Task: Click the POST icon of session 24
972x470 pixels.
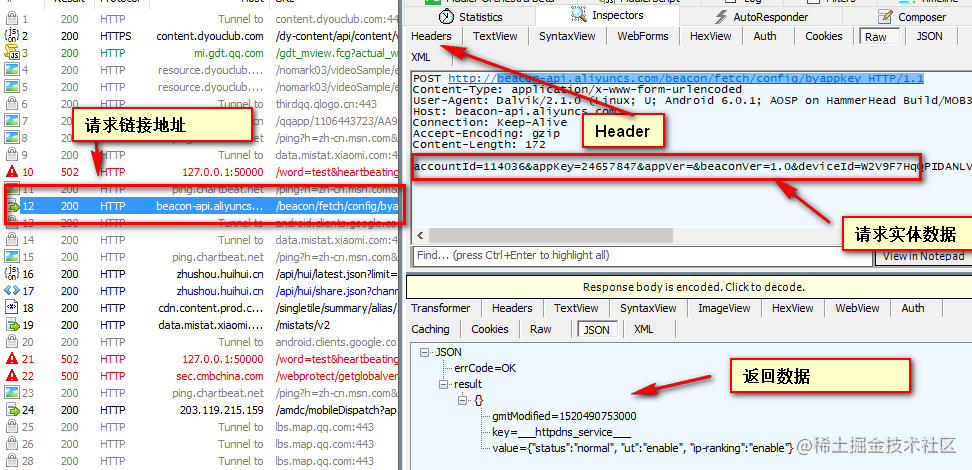Action: [x=12, y=410]
